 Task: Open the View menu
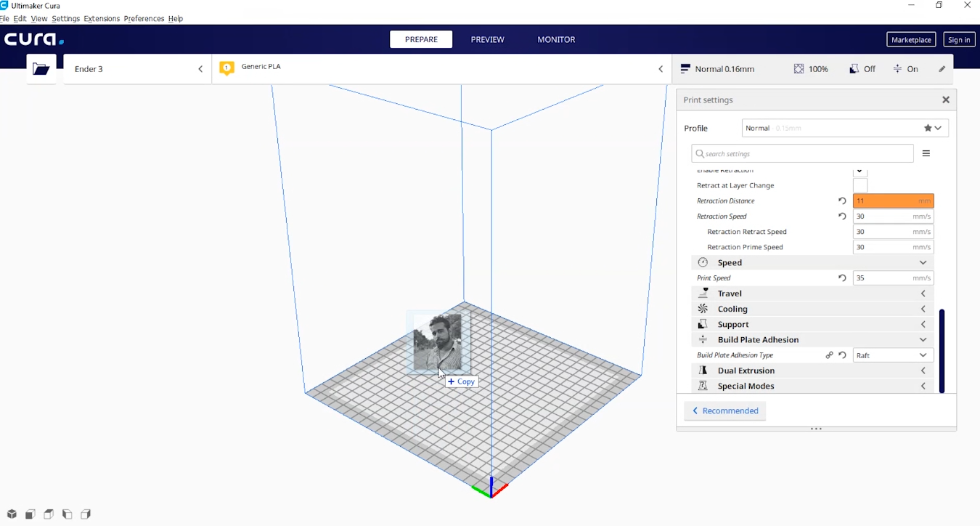[x=39, y=18]
